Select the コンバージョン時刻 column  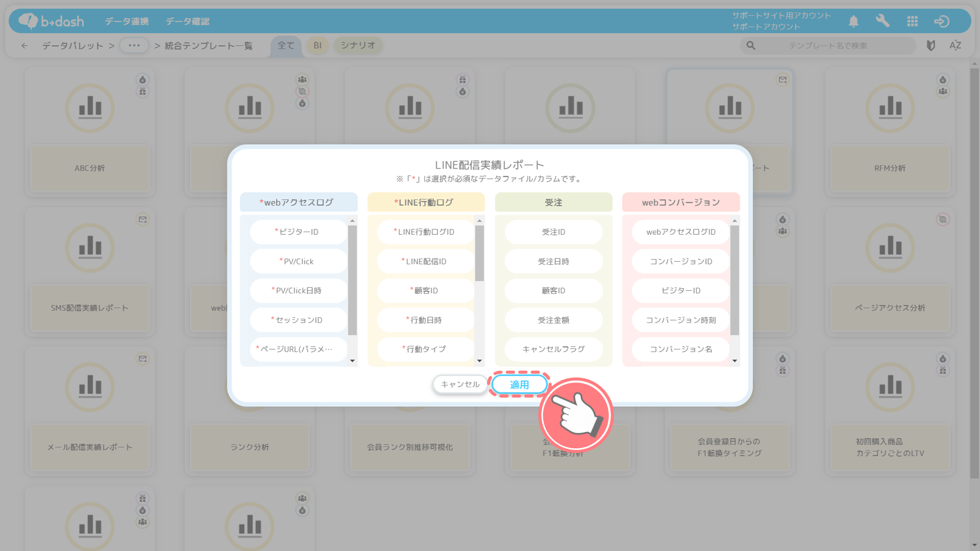[x=681, y=320]
